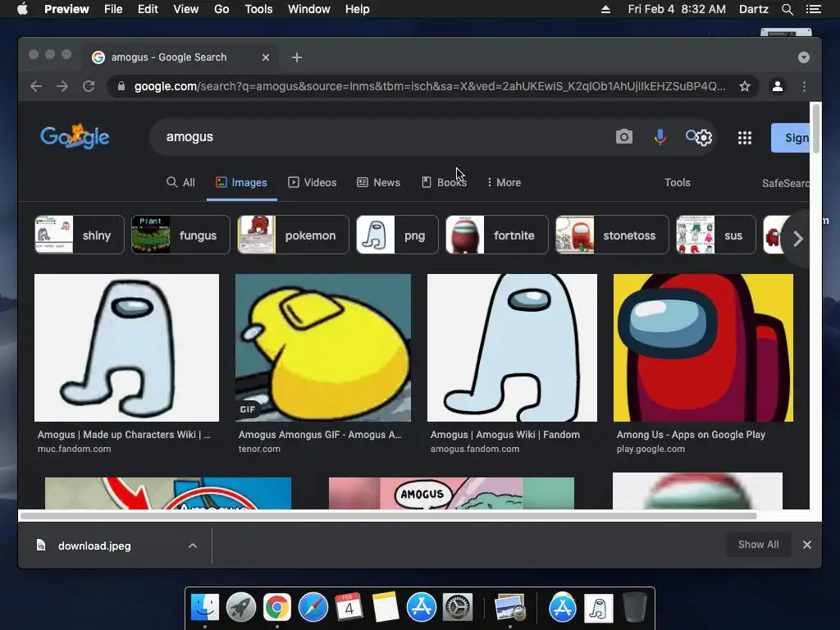Screen dimensions: 840x630
Task: Select the shiny suggestion chip
Action: [80, 235]
